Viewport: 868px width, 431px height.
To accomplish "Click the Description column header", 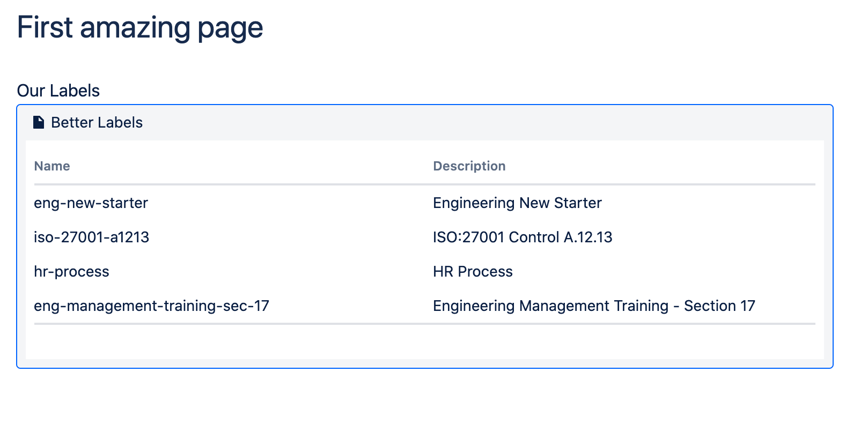I will click(469, 166).
